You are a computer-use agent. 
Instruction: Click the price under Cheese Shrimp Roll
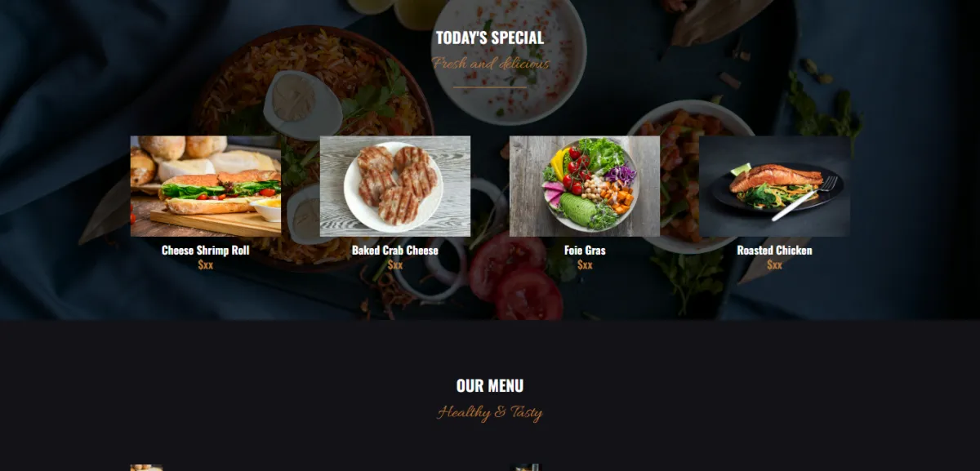[x=206, y=264]
